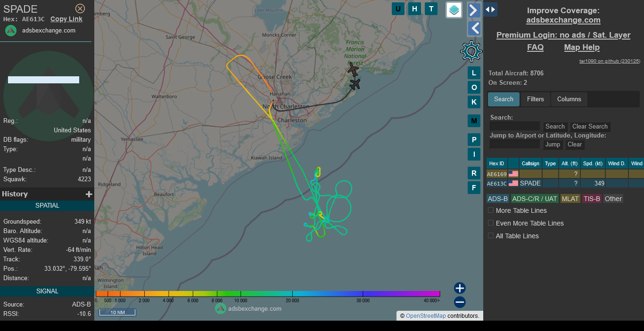Toggle the ADS-C/R / UAT source filter

pos(535,199)
